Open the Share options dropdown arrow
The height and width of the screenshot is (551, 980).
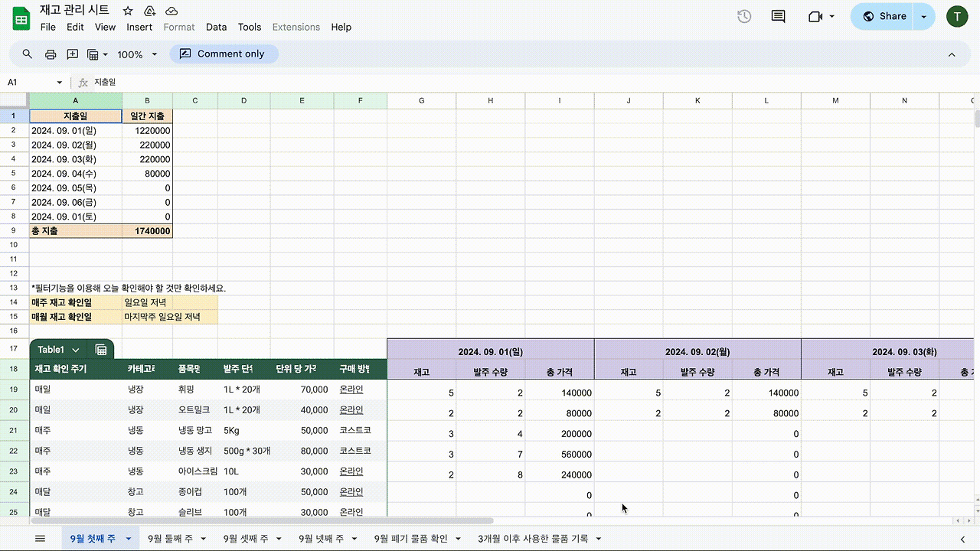pyautogui.click(x=924, y=17)
